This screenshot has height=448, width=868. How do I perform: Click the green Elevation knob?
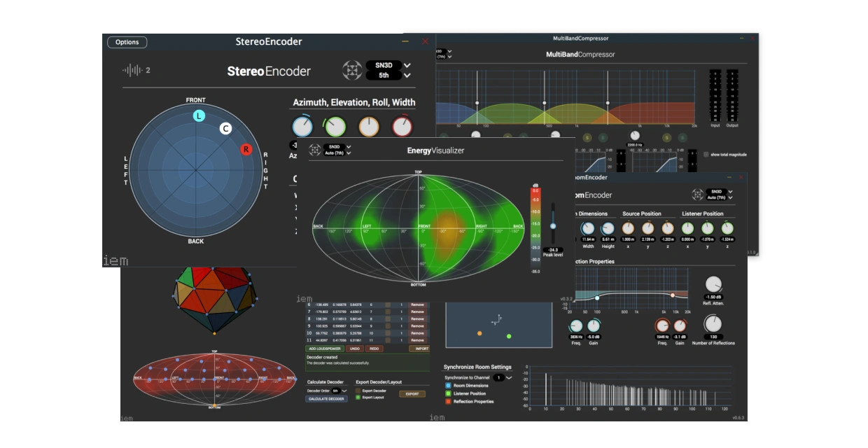pyautogui.click(x=335, y=126)
